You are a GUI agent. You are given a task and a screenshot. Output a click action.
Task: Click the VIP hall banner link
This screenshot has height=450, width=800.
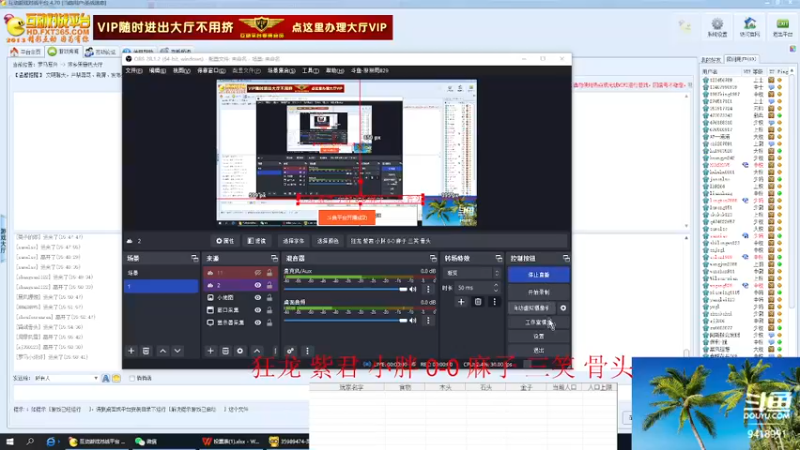coord(243,27)
